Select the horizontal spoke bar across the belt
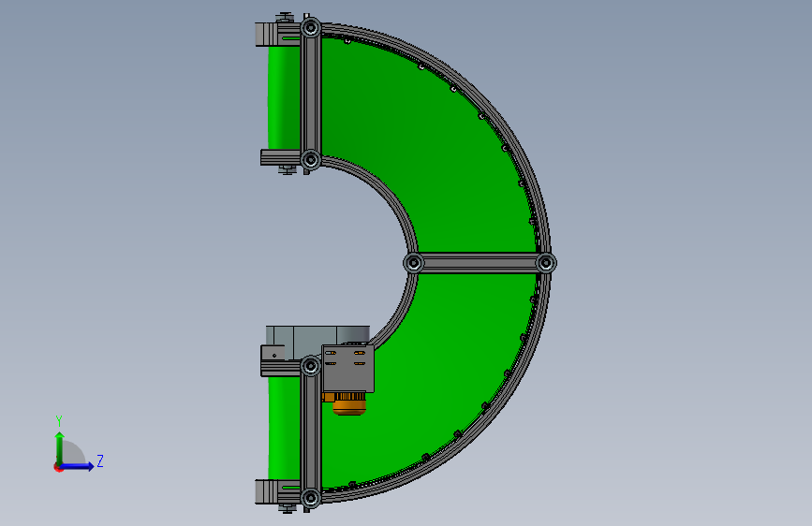The image size is (812, 526). tap(480, 263)
